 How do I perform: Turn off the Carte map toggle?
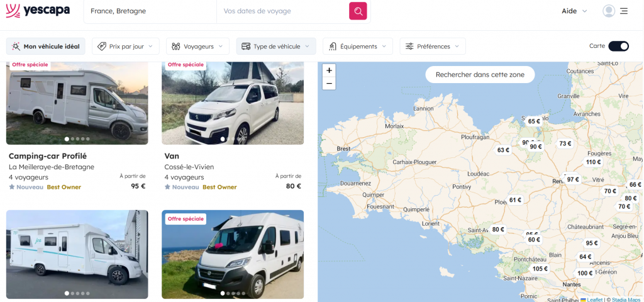tap(619, 46)
